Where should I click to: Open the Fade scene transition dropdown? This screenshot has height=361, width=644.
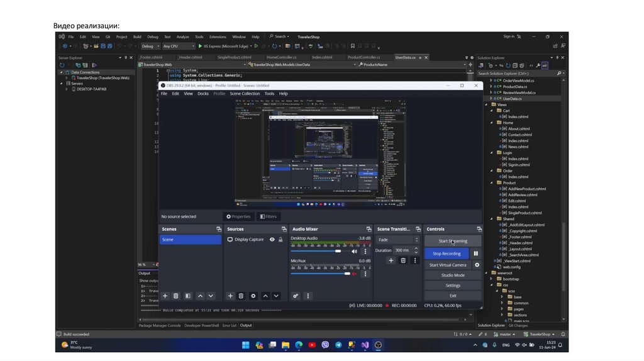[397, 240]
